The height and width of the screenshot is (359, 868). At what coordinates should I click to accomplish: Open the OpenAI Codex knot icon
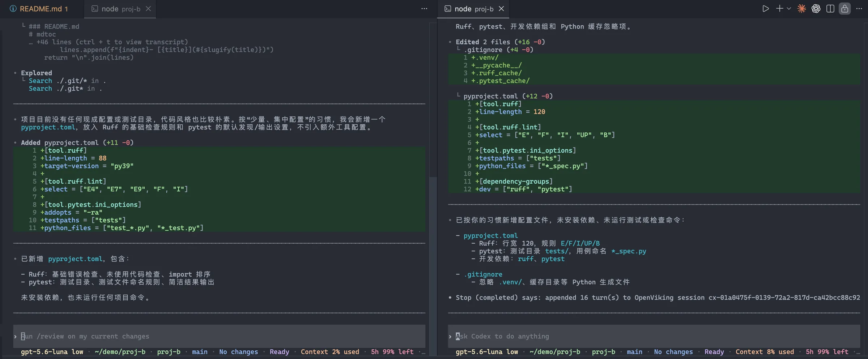coord(816,9)
